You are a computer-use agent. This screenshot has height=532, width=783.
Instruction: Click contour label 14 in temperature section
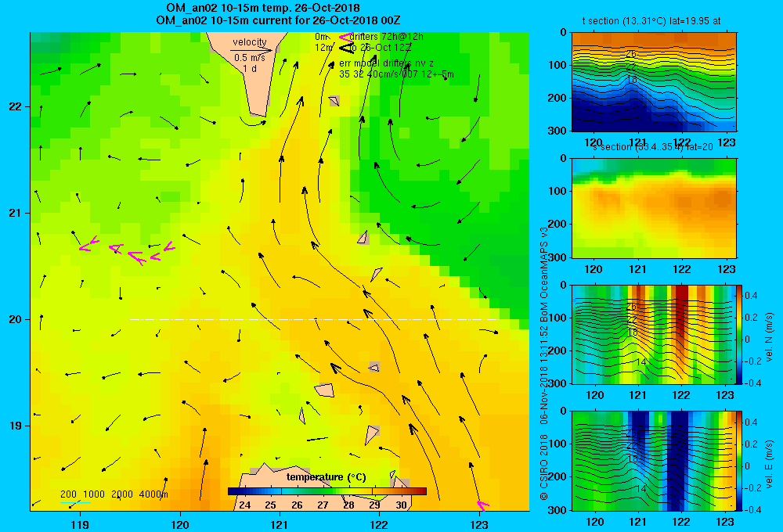(641, 109)
